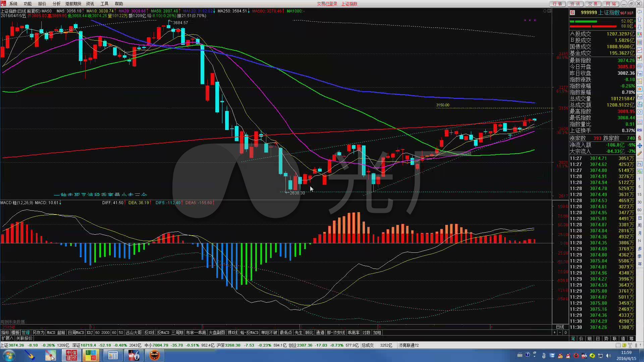The height and width of the screenshot is (362, 644).
Task: Open the candlestick chart icon in sidebar
Action: click(640, 58)
